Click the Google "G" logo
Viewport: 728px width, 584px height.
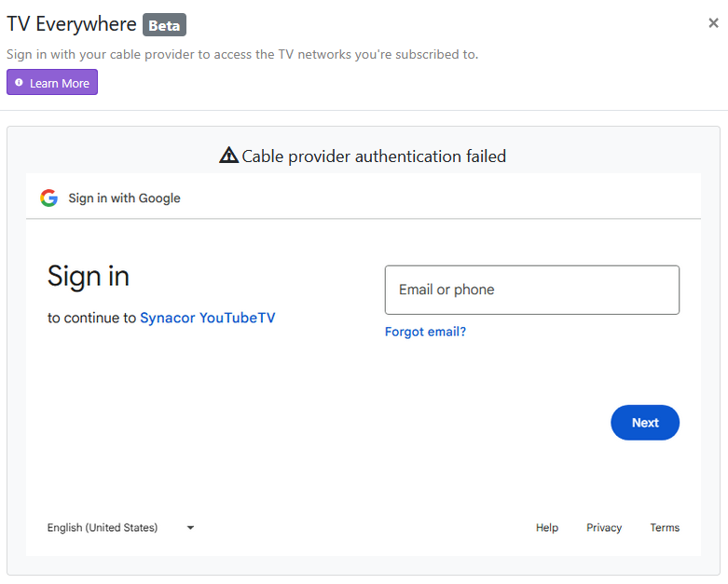pyautogui.click(x=49, y=197)
